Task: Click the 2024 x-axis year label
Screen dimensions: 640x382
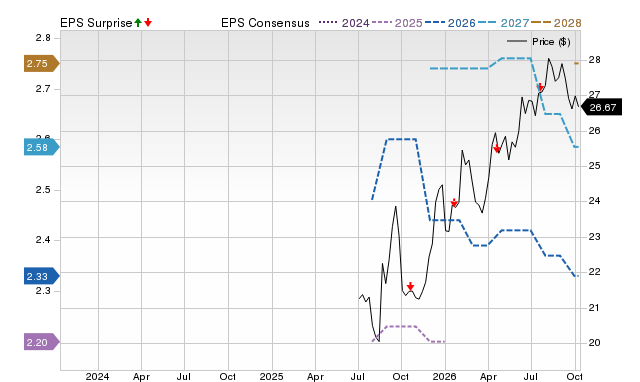Action: point(98,376)
